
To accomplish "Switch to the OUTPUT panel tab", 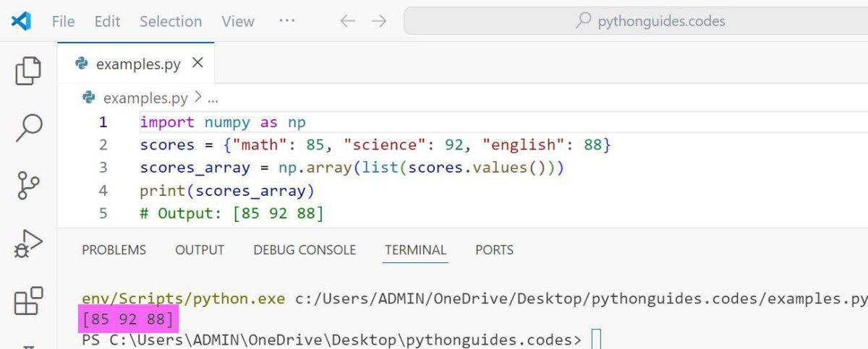I will pos(200,250).
